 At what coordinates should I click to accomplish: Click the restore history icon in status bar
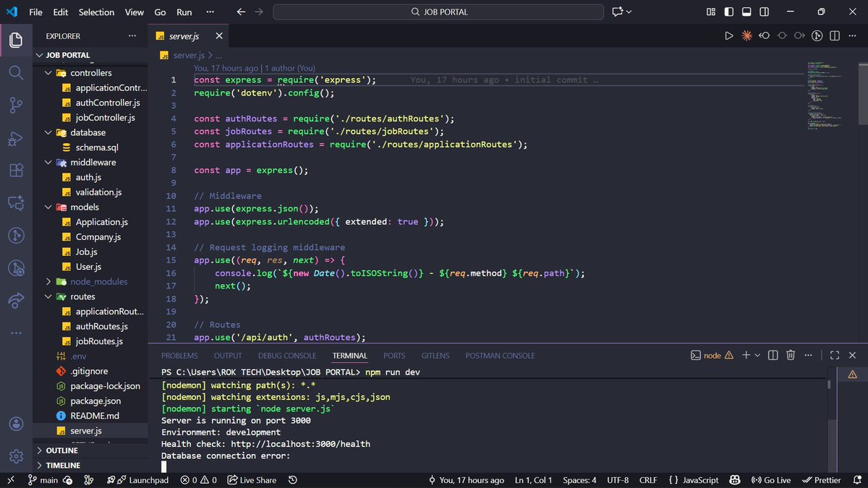point(292,480)
